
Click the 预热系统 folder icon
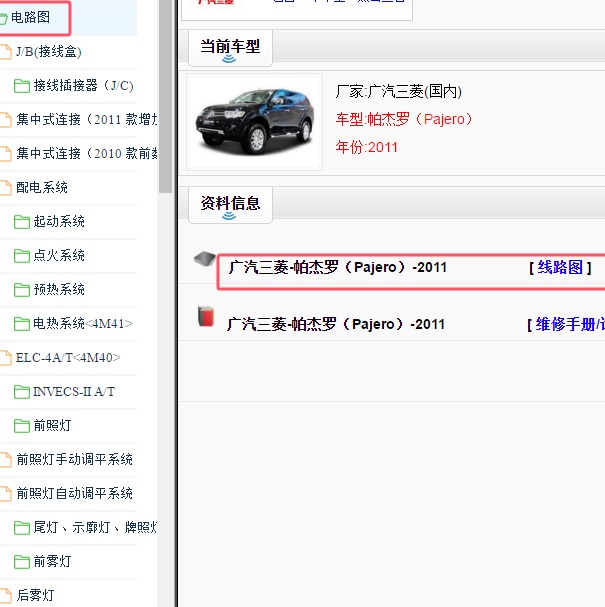[x=22, y=290]
